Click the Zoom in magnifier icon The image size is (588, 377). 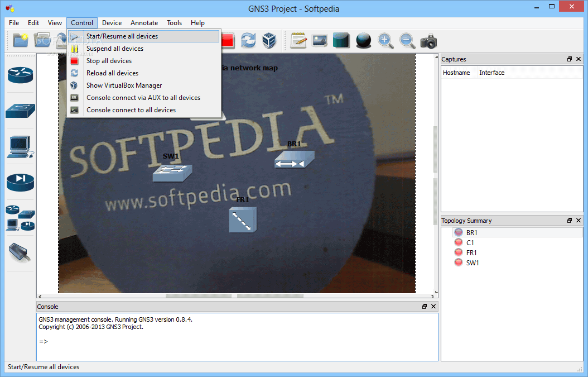tap(385, 41)
